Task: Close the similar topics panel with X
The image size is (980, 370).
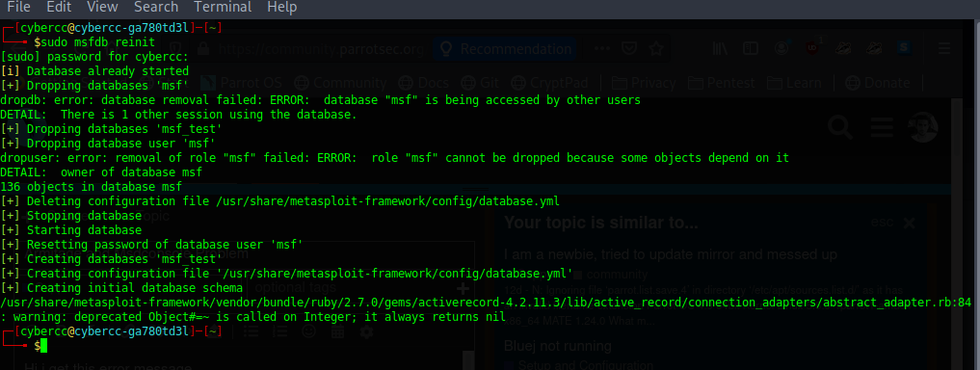Action: tap(910, 223)
